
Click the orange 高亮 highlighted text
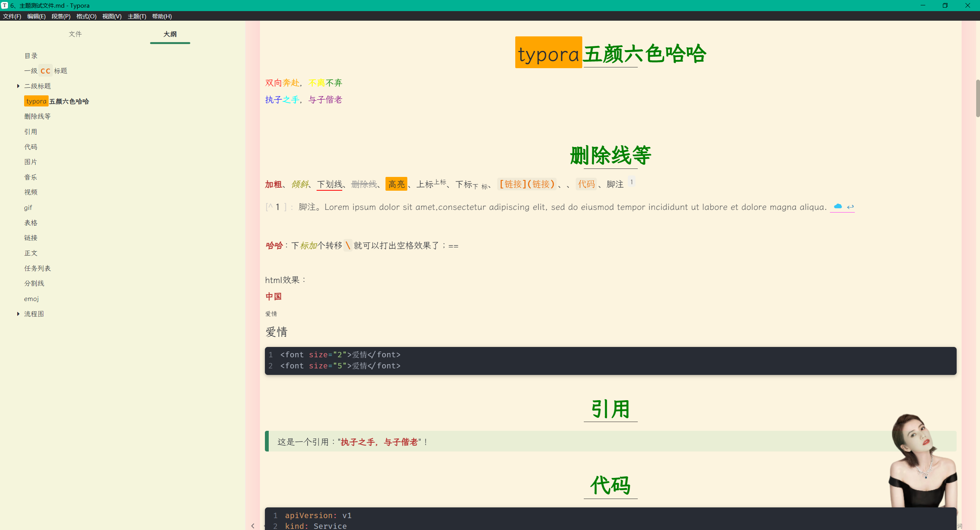(x=396, y=184)
